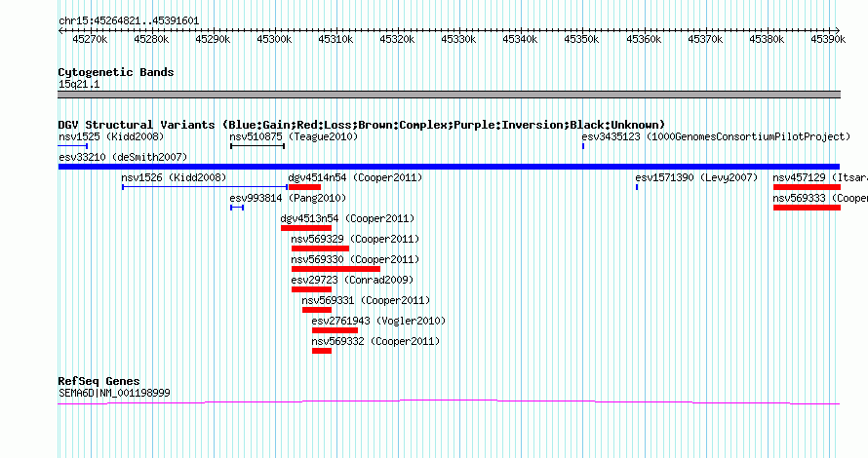Screen dimensions: 868x458
Task: Select the chr15:45264821..45391601 region text
Action: [x=129, y=20]
